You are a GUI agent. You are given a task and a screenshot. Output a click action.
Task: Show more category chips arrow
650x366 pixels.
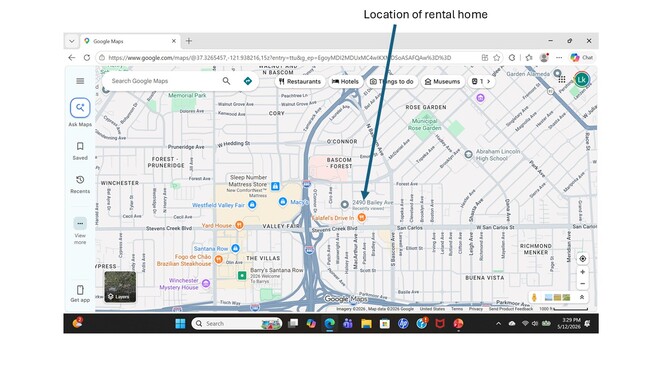pos(489,81)
